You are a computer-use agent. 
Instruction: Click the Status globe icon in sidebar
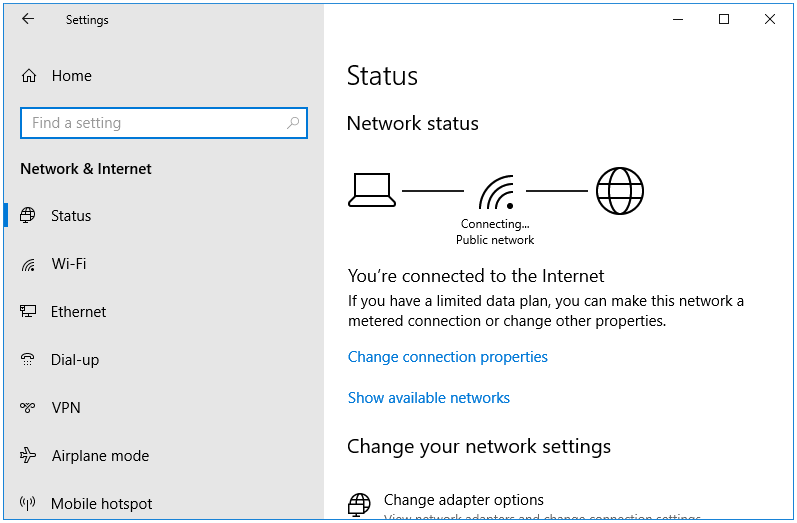(x=27, y=216)
